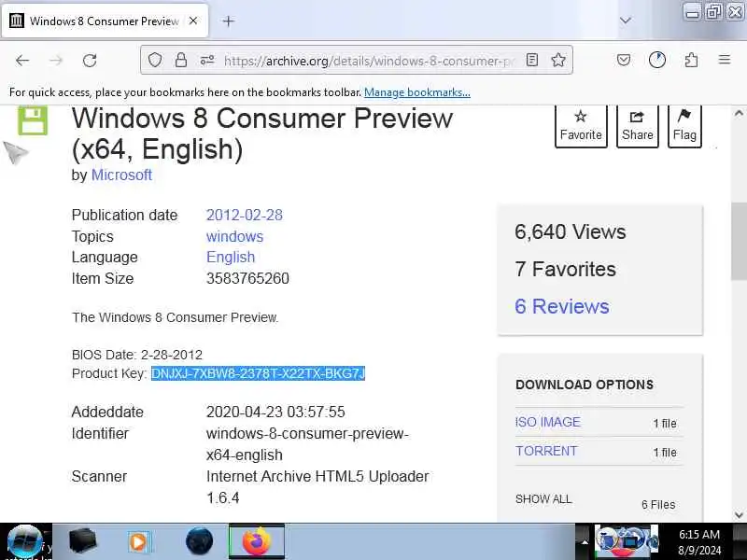This screenshot has width=747, height=560.
Task: Open a new tab with plus button
Action: tap(229, 21)
